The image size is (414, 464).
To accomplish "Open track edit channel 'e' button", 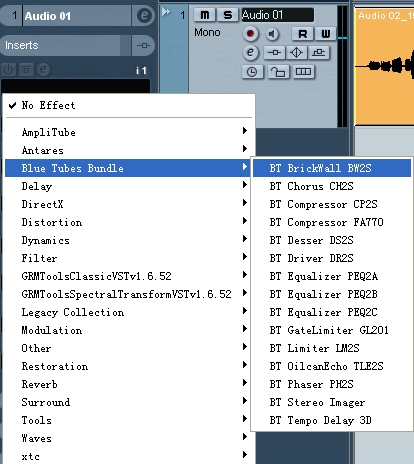I will tap(251, 53).
